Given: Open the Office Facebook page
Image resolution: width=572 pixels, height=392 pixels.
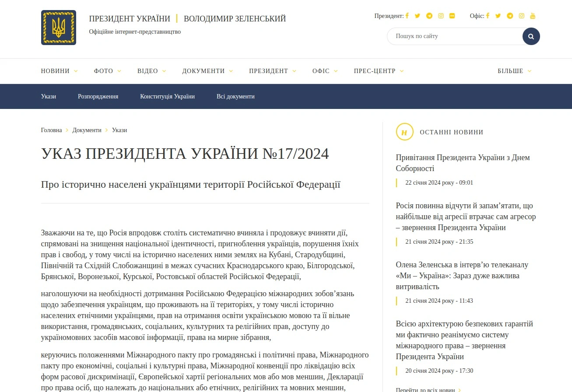Looking at the screenshot, I should tap(488, 16).
